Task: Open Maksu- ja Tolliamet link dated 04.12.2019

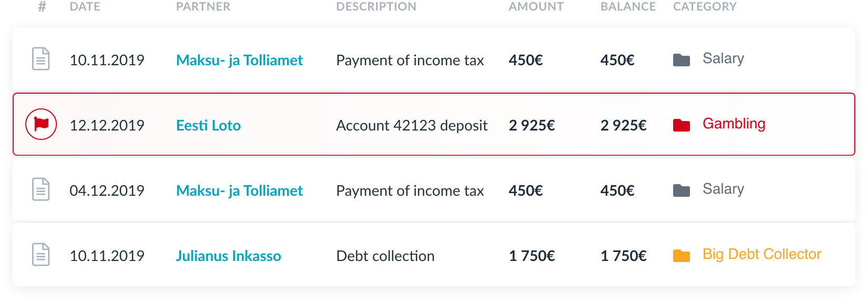Action: tap(239, 190)
